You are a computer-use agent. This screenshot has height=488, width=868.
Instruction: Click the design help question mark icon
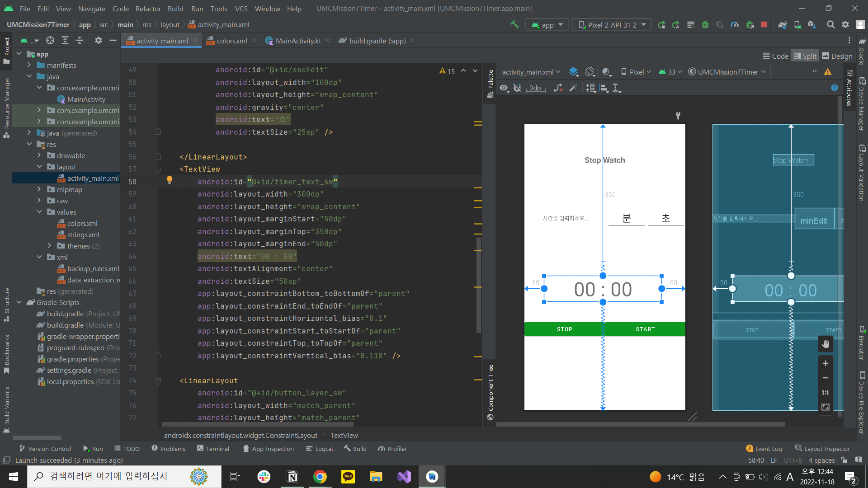click(835, 88)
